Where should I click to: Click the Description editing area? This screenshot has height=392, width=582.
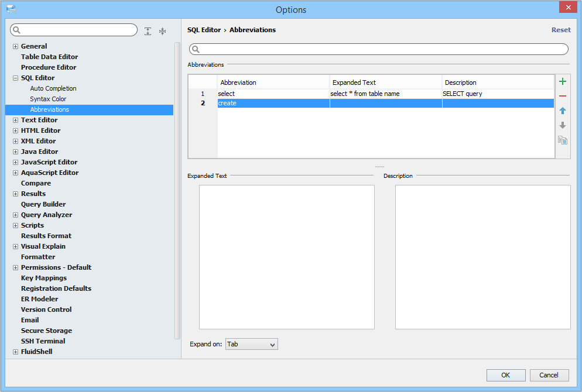pyautogui.click(x=482, y=257)
